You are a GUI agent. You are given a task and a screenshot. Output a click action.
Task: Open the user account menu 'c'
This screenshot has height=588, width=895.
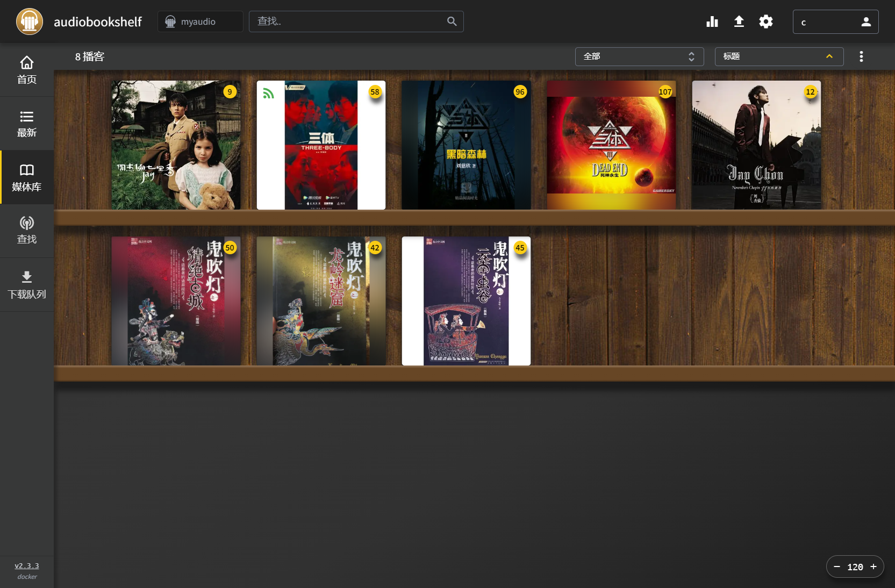[x=836, y=22]
